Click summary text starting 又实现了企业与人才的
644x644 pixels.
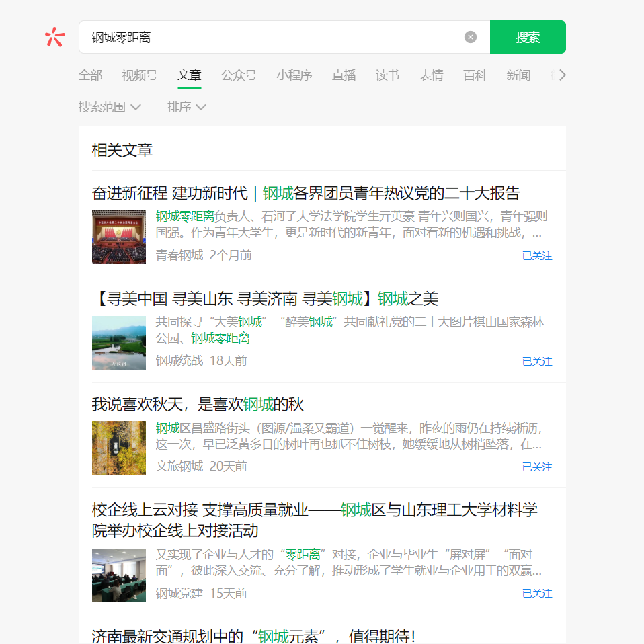click(349, 562)
